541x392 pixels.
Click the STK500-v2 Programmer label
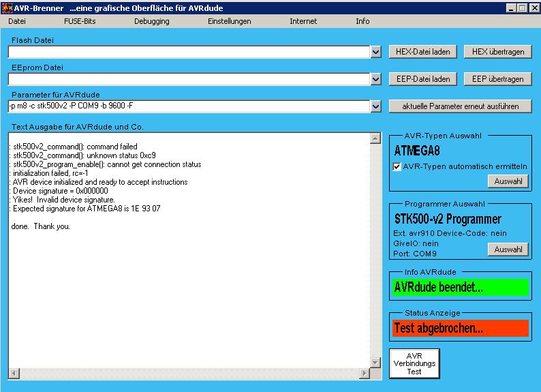[448, 219]
